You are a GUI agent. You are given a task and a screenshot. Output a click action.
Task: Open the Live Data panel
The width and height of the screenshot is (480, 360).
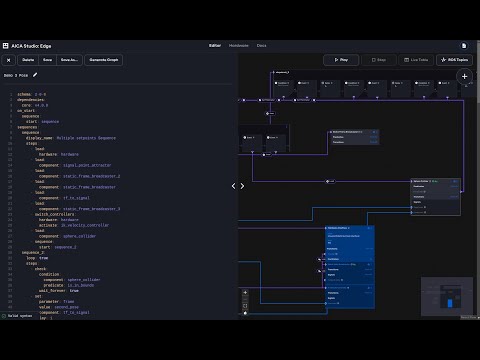point(416,60)
